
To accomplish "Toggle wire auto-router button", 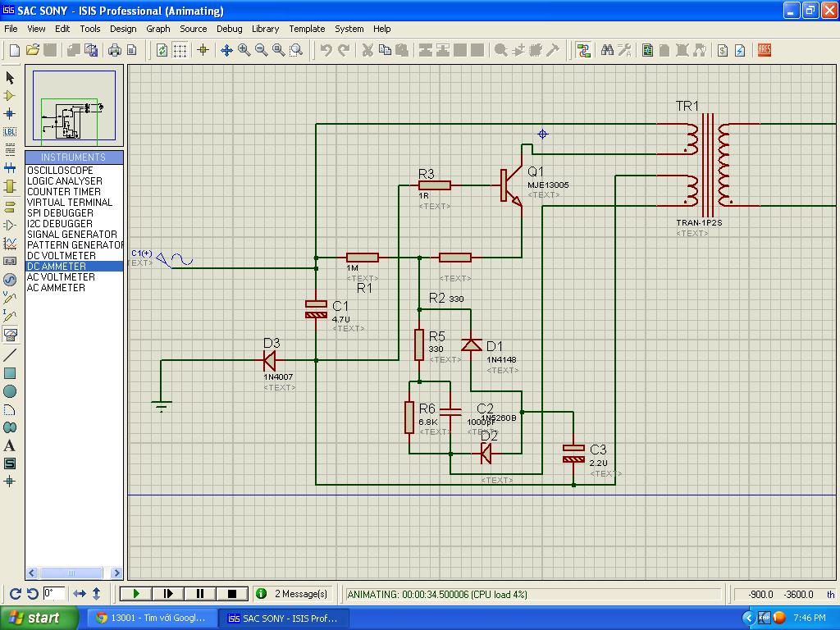I will [583, 51].
